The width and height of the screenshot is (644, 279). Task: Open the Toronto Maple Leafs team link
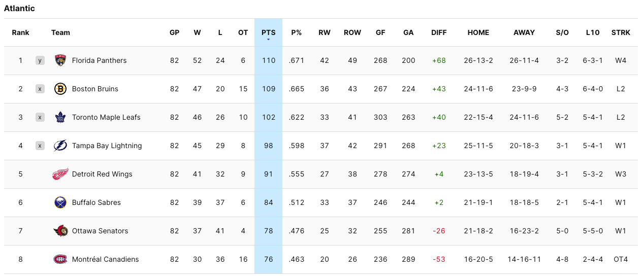[x=107, y=117]
